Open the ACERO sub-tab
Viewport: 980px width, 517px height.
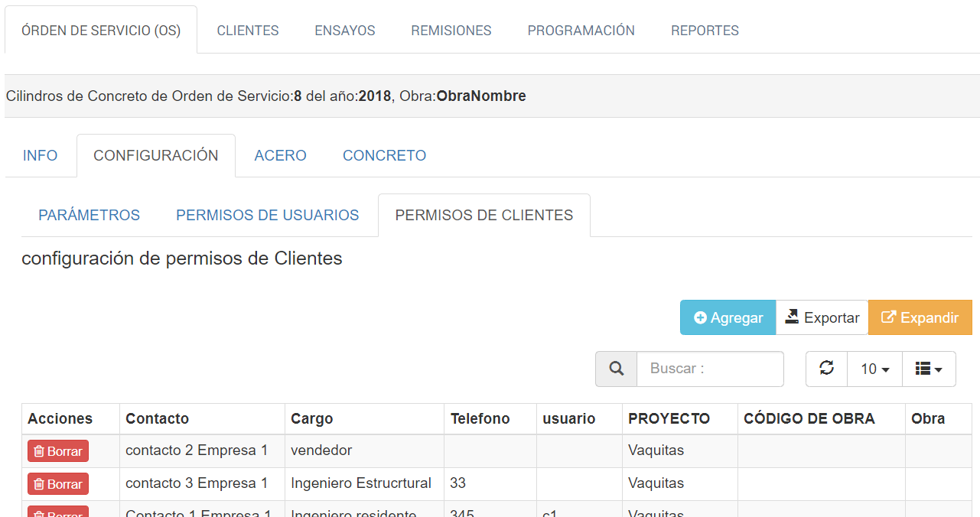click(280, 155)
